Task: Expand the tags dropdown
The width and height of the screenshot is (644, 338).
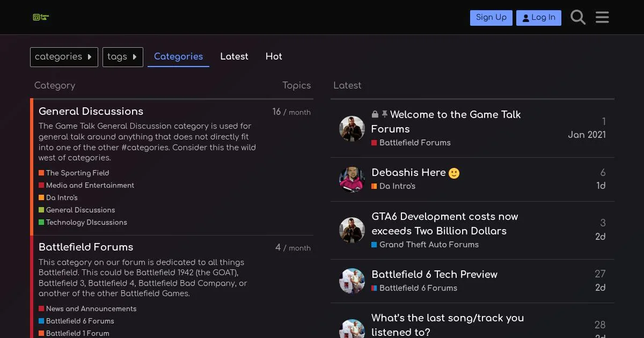Action: point(123,57)
